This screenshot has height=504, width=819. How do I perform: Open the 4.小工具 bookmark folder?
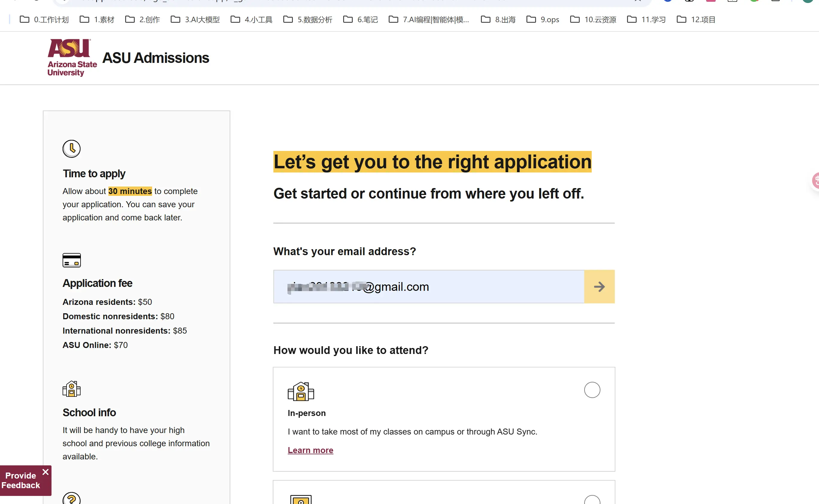coord(251,20)
